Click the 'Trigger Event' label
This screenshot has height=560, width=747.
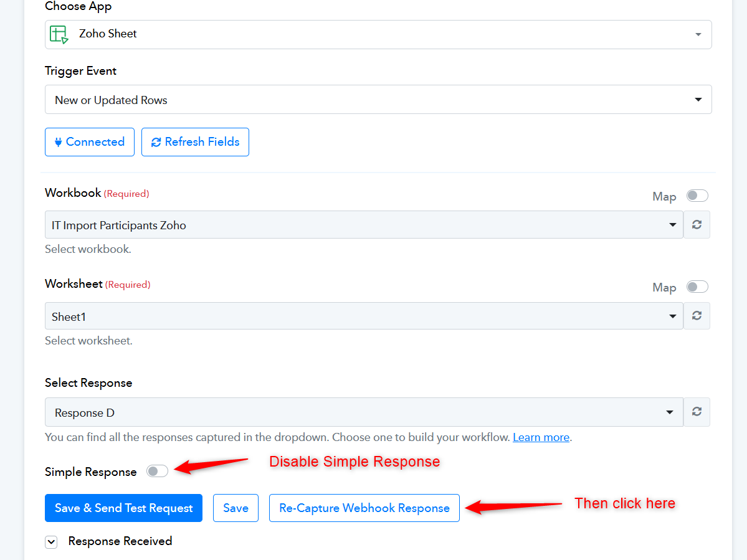(x=80, y=71)
